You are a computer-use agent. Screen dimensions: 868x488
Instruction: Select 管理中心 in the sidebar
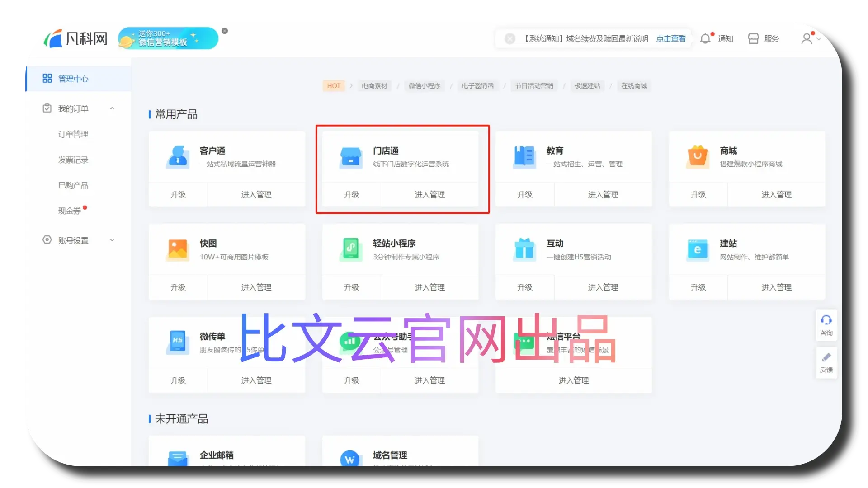pos(79,79)
